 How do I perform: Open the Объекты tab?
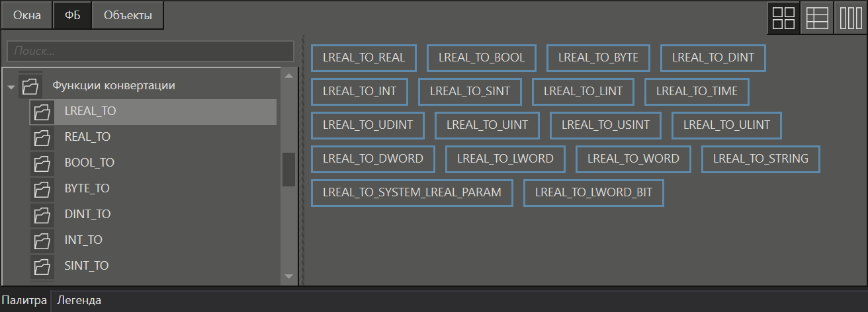point(128,16)
